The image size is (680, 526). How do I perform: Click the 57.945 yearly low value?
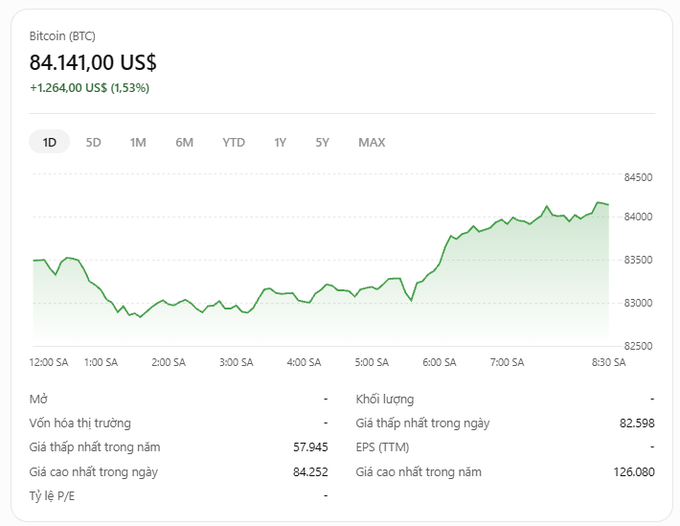[311, 447]
